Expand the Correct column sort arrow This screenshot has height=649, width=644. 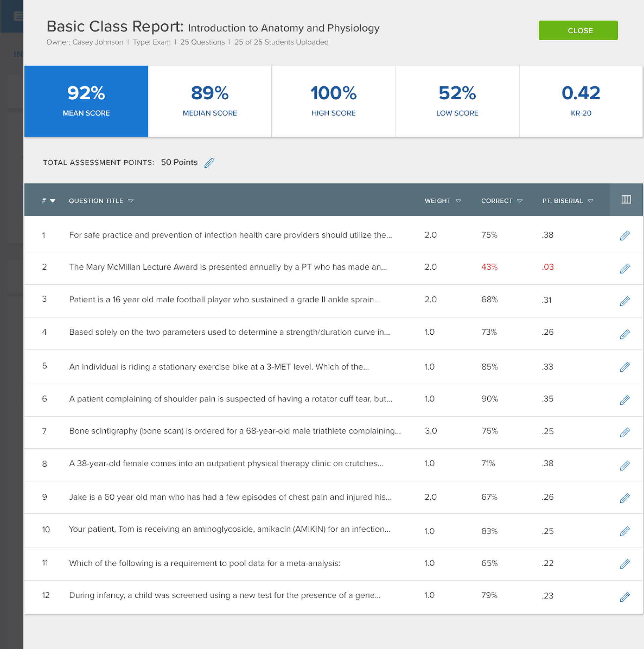520,201
